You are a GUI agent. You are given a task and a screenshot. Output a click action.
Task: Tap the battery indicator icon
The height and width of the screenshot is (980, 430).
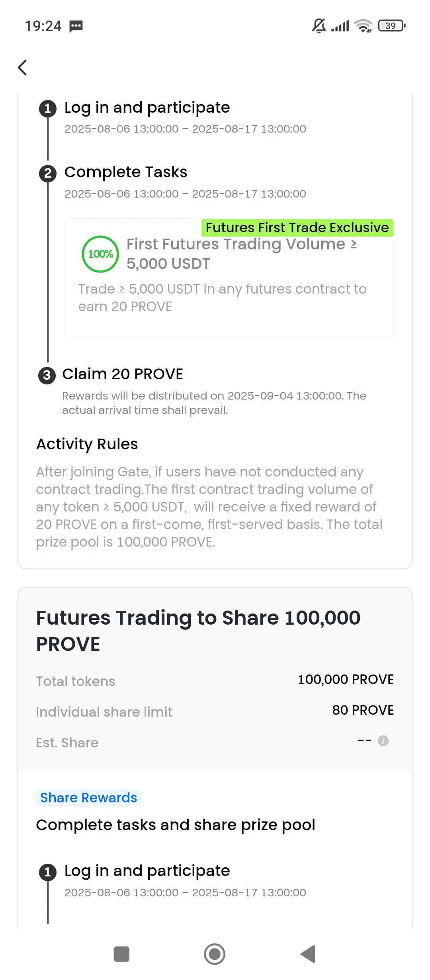392,26
